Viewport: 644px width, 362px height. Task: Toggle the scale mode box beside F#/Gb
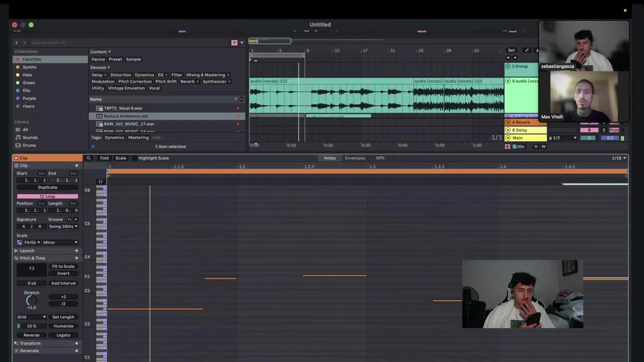tap(20, 242)
